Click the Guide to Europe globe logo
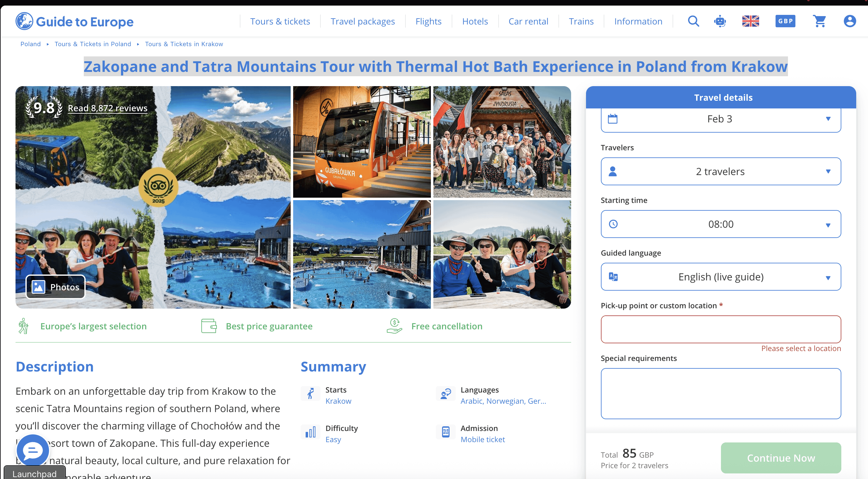The image size is (868, 479). 24,21
